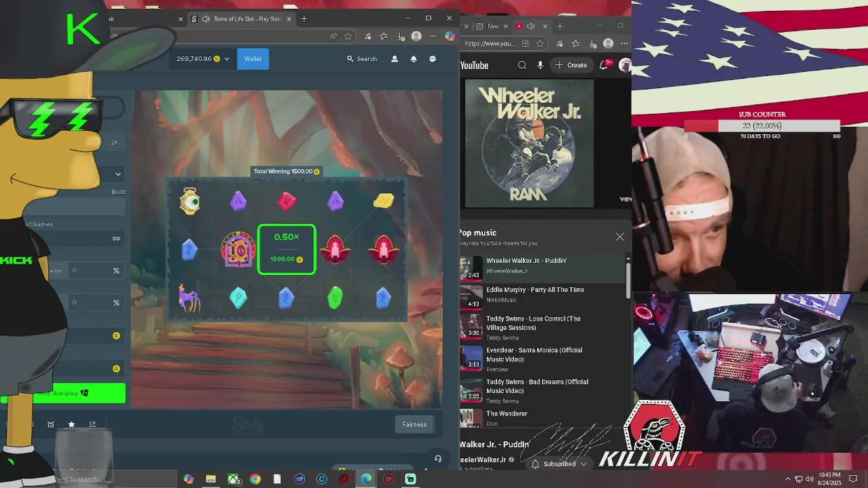Open File Explorer from taskbar
868x488 pixels.
pyautogui.click(x=211, y=479)
